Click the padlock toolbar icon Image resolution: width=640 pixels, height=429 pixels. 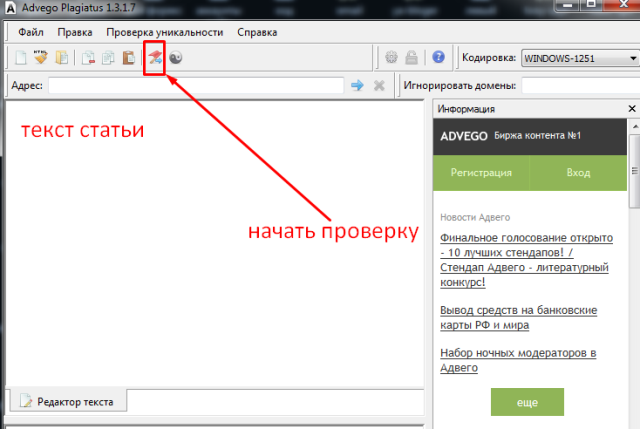coord(411,58)
